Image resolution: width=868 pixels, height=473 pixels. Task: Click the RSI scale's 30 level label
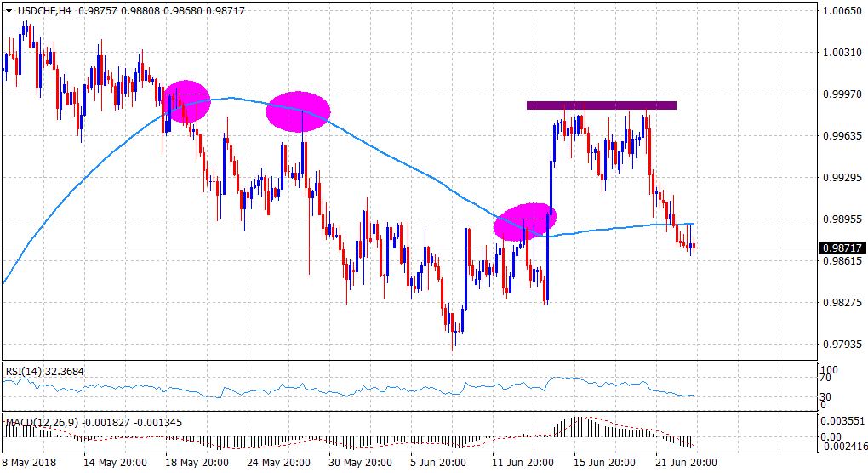click(x=824, y=396)
